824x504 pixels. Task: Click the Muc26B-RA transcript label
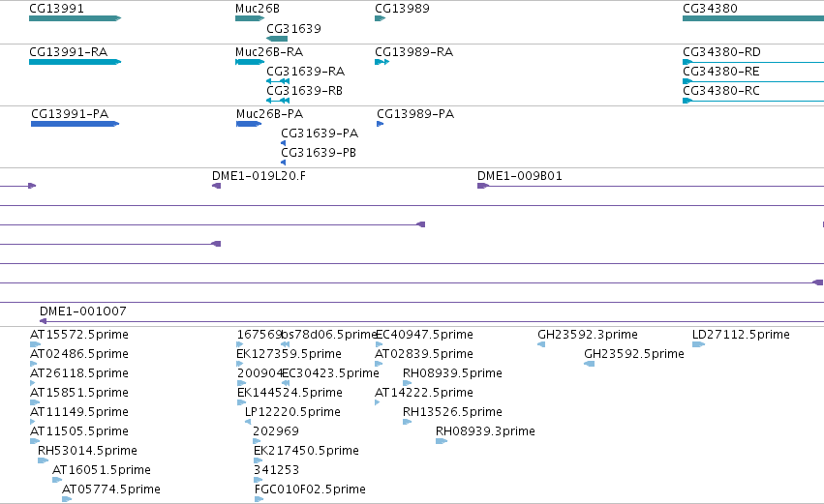[x=269, y=52]
